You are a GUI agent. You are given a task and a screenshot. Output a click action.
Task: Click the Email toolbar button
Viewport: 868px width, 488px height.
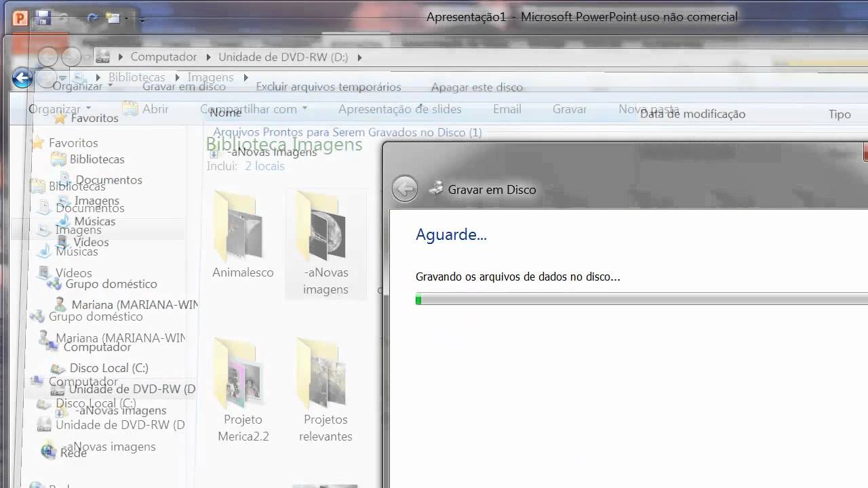pyautogui.click(x=507, y=108)
